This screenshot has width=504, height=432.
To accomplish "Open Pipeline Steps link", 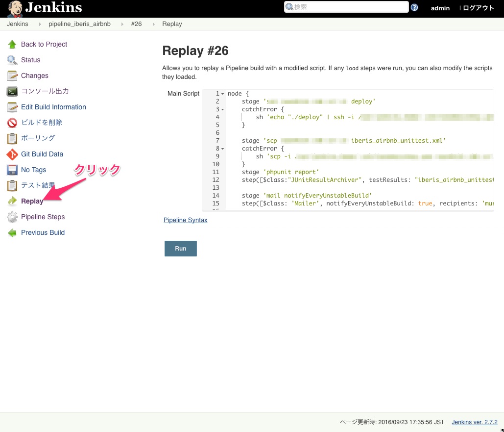I will tap(43, 217).
